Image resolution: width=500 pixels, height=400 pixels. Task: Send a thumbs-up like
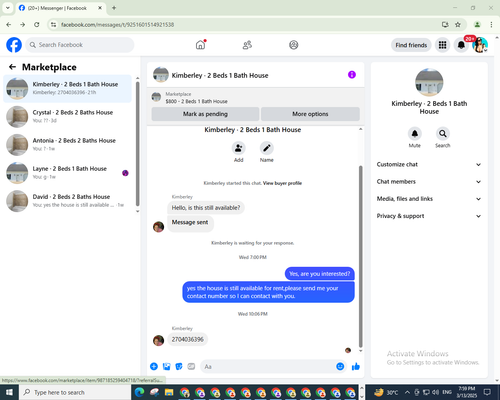point(356,367)
